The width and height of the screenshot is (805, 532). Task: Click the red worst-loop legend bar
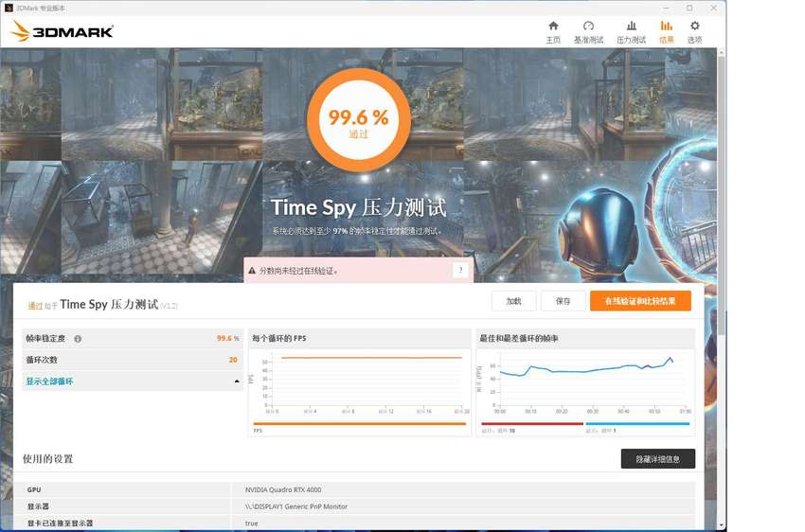(532, 424)
